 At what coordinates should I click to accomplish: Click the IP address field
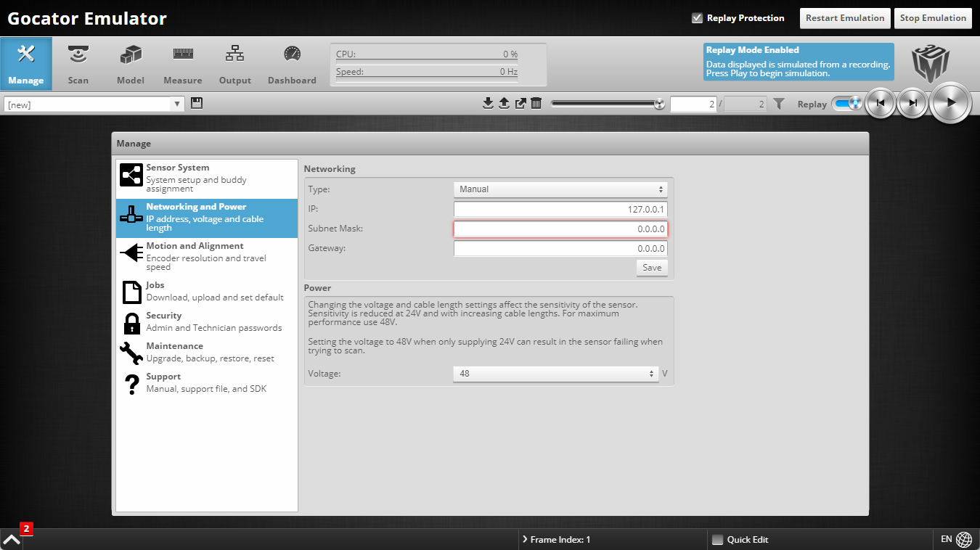pyautogui.click(x=560, y=210)
